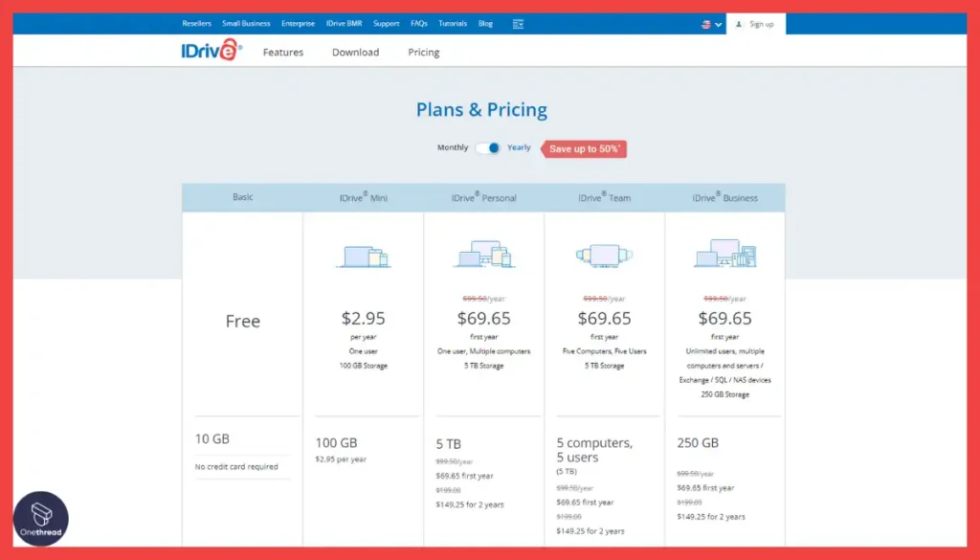Open the Pricing menu
This screenshot has height=560, width=980.
coord(424,53)
